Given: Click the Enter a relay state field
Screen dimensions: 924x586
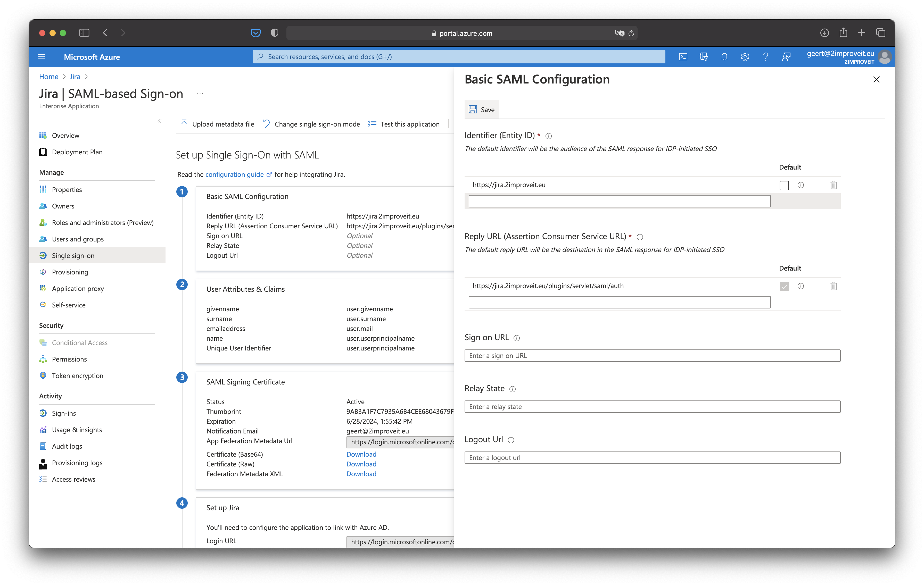Looking at the screenshot, I should point(652,407).
